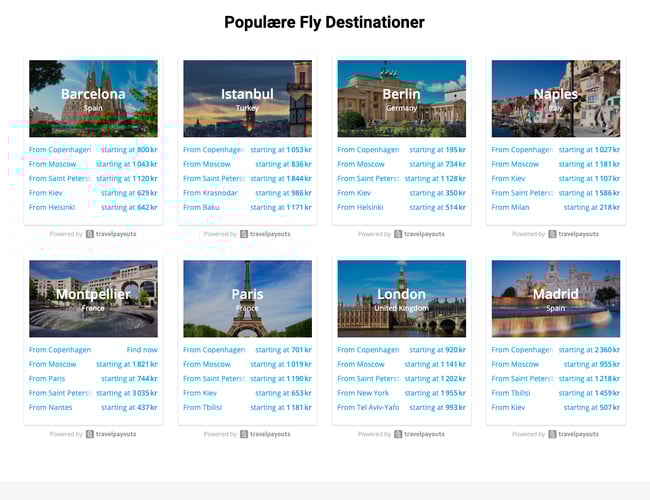Screen dimensions: 650x500
Task: Click travelpayouts logo icon under Montpellier card
Action: tap(90, 434)
